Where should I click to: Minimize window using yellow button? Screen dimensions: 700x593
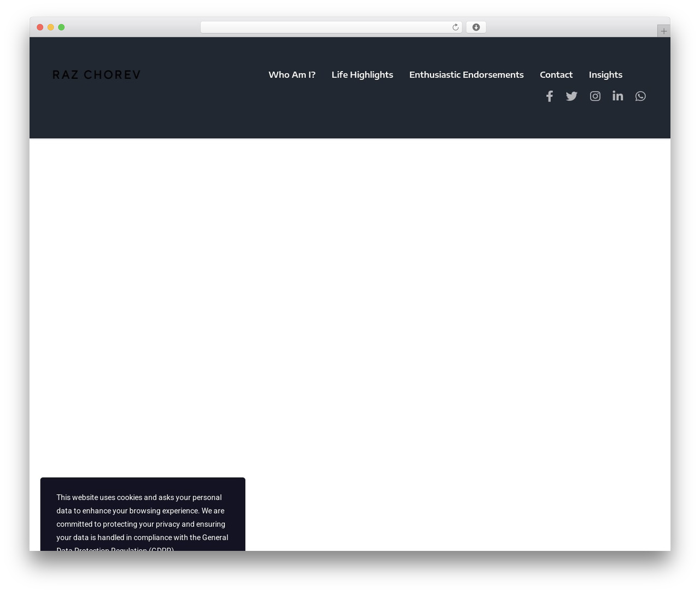50,27
